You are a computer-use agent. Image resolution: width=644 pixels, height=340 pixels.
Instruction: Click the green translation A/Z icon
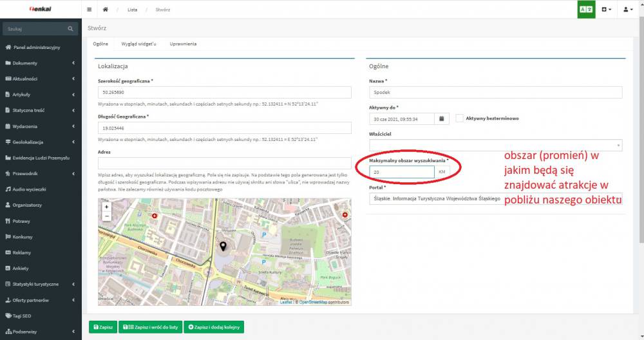[x=586, y=10]
